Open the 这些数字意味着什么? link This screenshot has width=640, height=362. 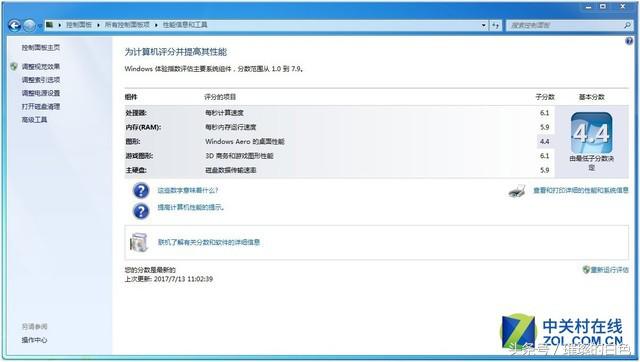click(x=188, y=191)
